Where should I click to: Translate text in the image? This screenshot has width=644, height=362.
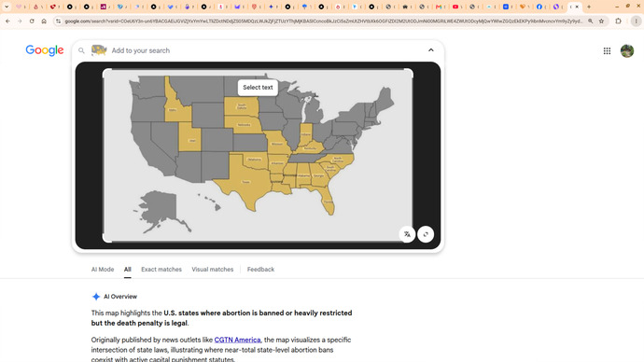pyautogui.click(x=407, y=234)
